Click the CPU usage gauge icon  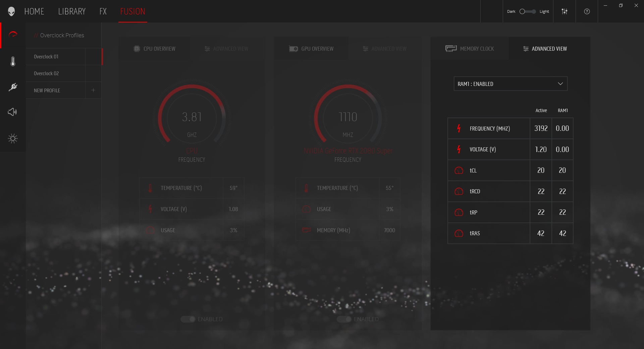(x=150, y=230)
